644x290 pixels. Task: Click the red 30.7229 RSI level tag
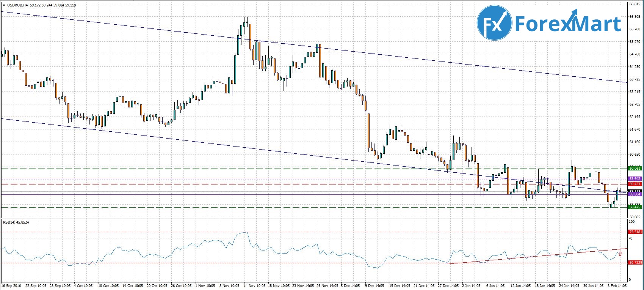[x=635, y=262]
